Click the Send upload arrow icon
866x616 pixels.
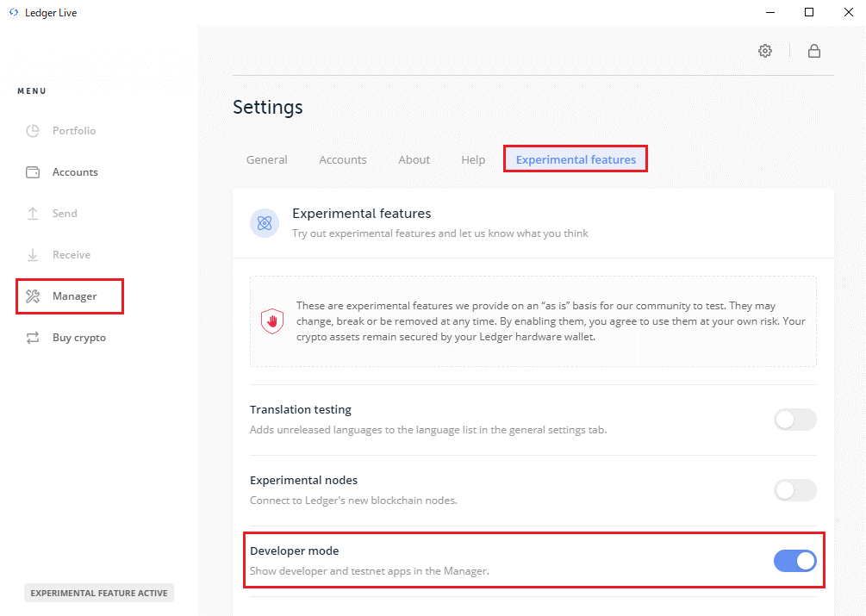click(33, 214)
